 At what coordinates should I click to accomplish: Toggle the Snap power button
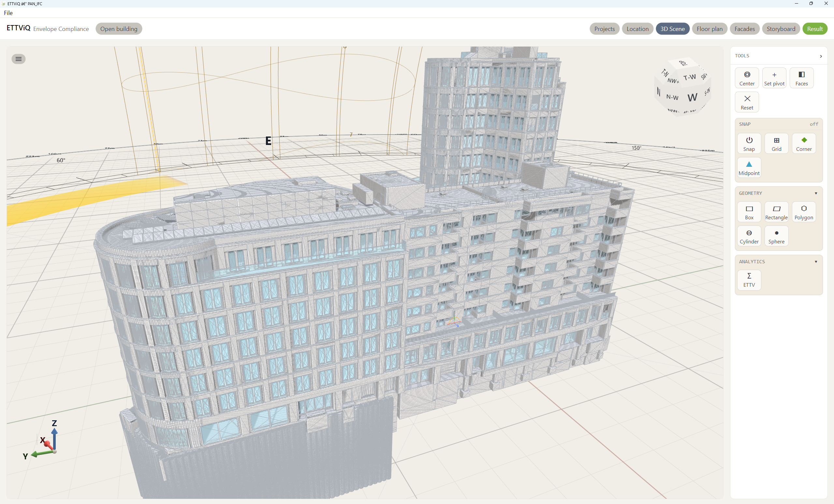749,143
